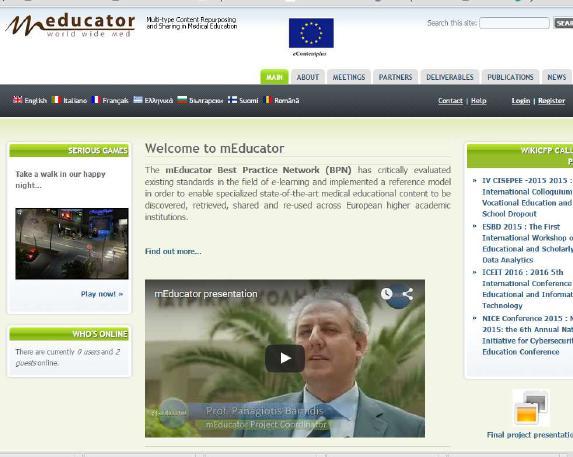Viewport: 573px width, 457px height.
Task: Switch language to Français
Action: pos(115,100)
